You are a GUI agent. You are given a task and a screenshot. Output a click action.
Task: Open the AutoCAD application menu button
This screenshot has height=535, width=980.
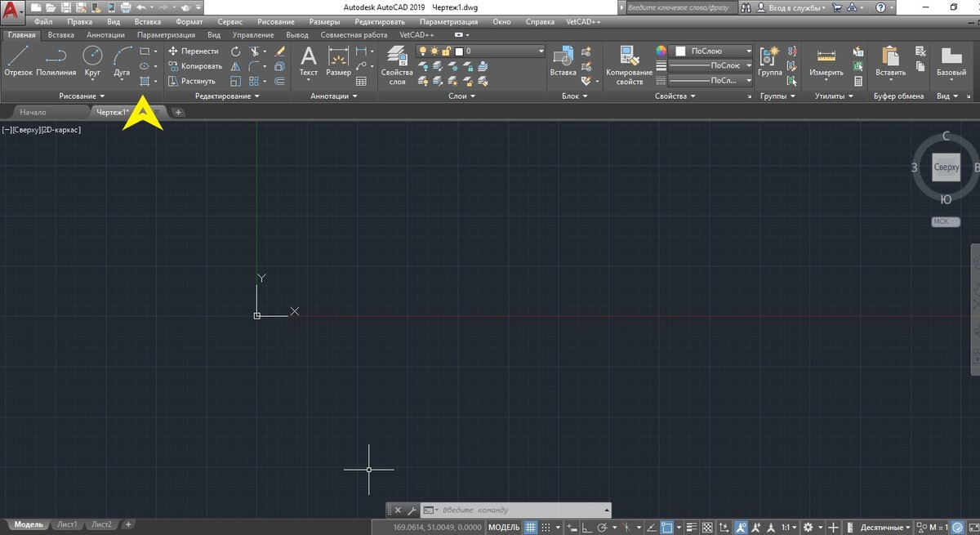coord(12,11)
